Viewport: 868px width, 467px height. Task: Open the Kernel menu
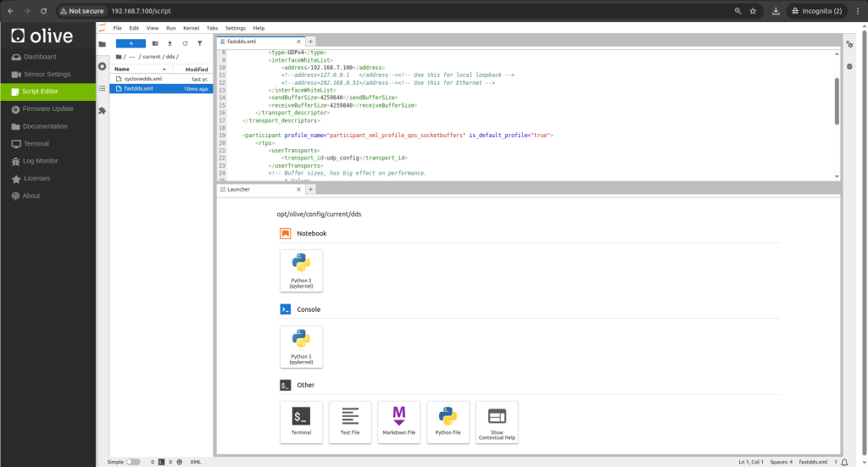tap(191, 28)
